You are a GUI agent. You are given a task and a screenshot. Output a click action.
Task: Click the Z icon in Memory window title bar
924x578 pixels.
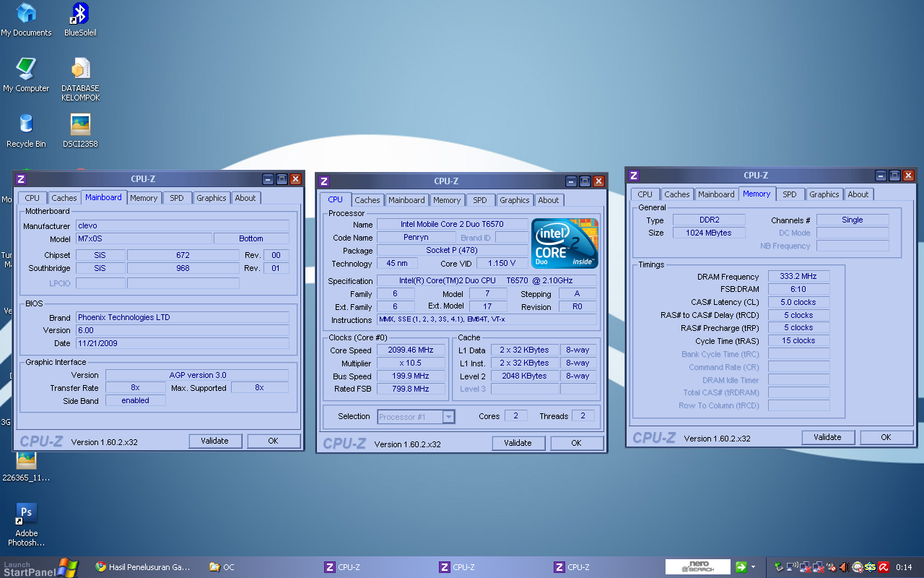pyautogui.click(x=634, y=176)
